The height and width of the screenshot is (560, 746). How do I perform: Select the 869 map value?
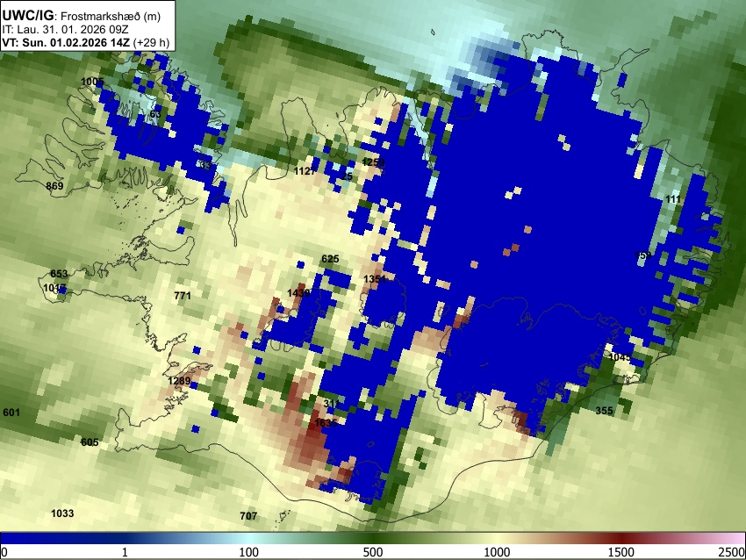(54, 185)
